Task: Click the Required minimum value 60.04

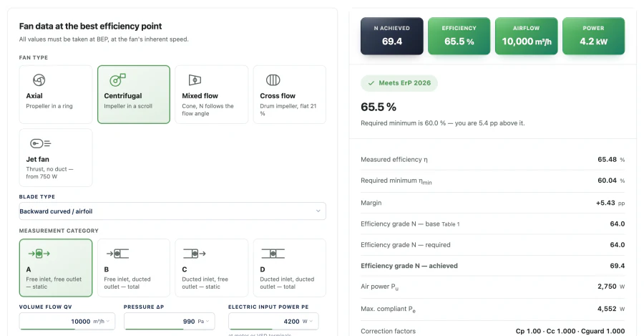Action: (x=607, y=181)
